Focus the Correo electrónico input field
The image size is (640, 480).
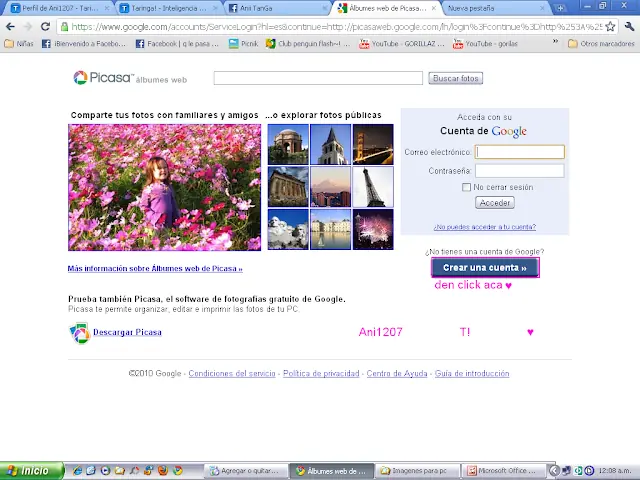click(520, 152)
